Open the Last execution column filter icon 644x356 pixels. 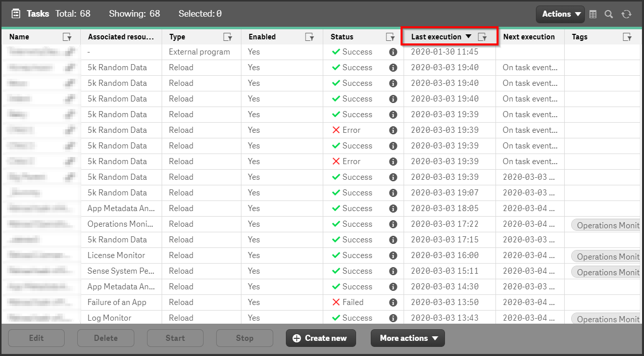click(x=483, y=37)
